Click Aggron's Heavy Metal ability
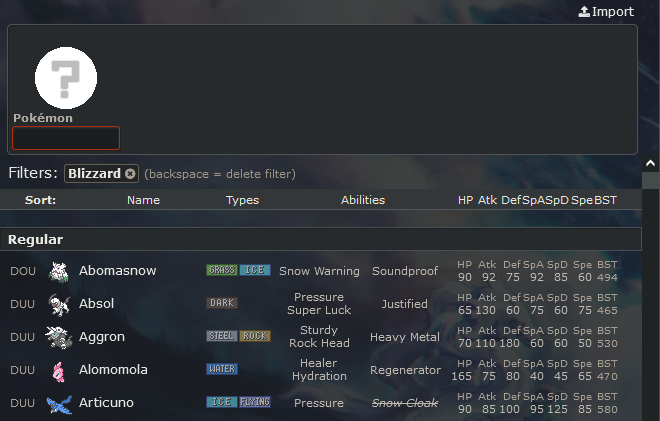 (405, 337)
